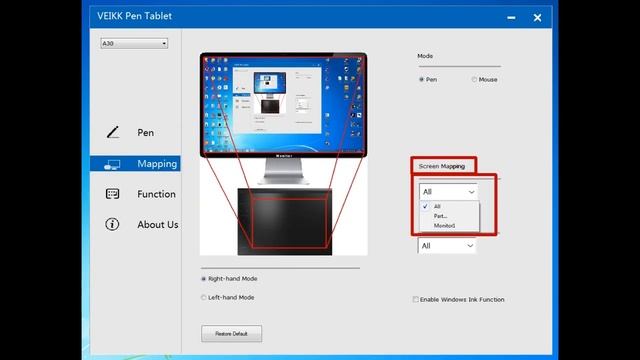
Task: Choose Right-hand Mode
Action: coord(204,279)
